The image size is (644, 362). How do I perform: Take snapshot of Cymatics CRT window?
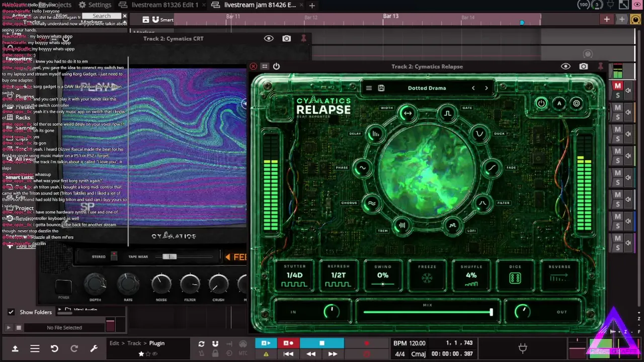pyautogui.click(x=286, y=39)
